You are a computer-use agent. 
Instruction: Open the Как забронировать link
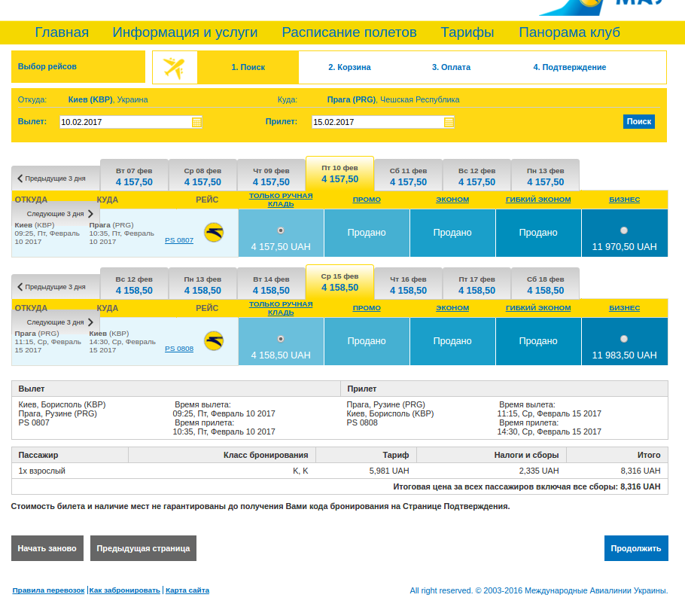[124, 590]
